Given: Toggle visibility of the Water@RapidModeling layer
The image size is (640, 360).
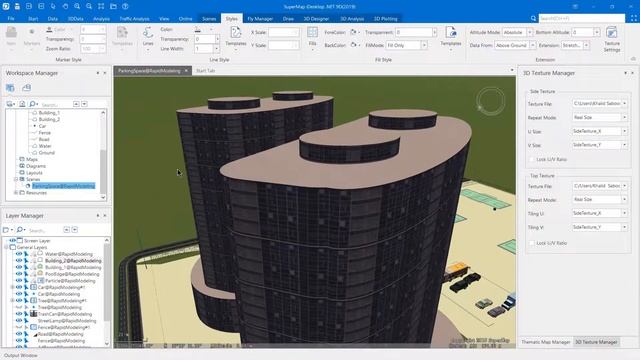Looking at the screenshot, I should pos(19,254).
